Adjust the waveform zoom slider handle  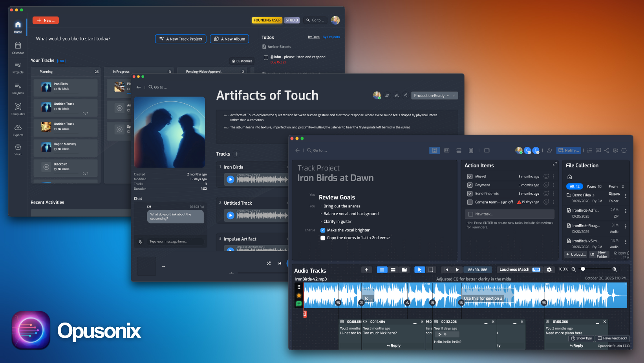click(x=583, y=269)
